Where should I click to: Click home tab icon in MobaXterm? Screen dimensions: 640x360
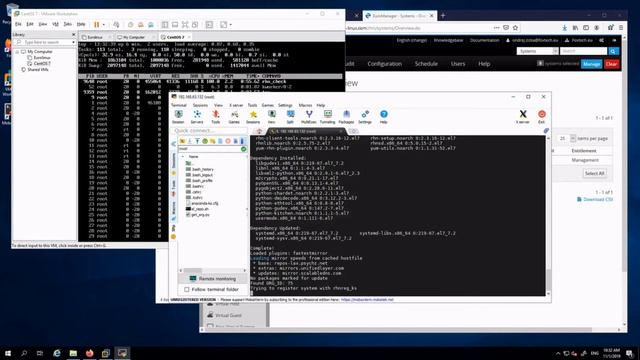259,131
